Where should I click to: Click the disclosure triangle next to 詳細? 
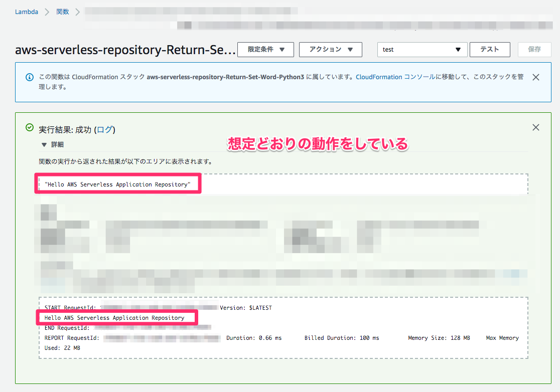(44, 143)
